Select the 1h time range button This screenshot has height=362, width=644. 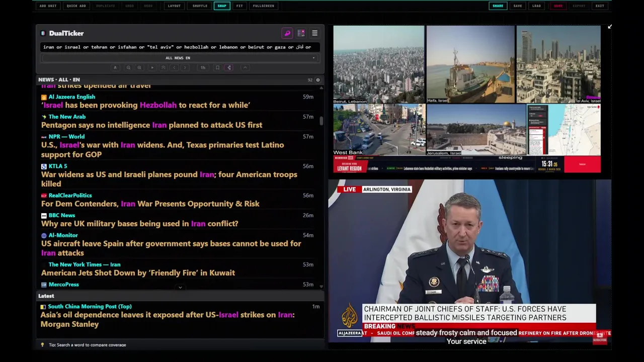tap(203, 67)
